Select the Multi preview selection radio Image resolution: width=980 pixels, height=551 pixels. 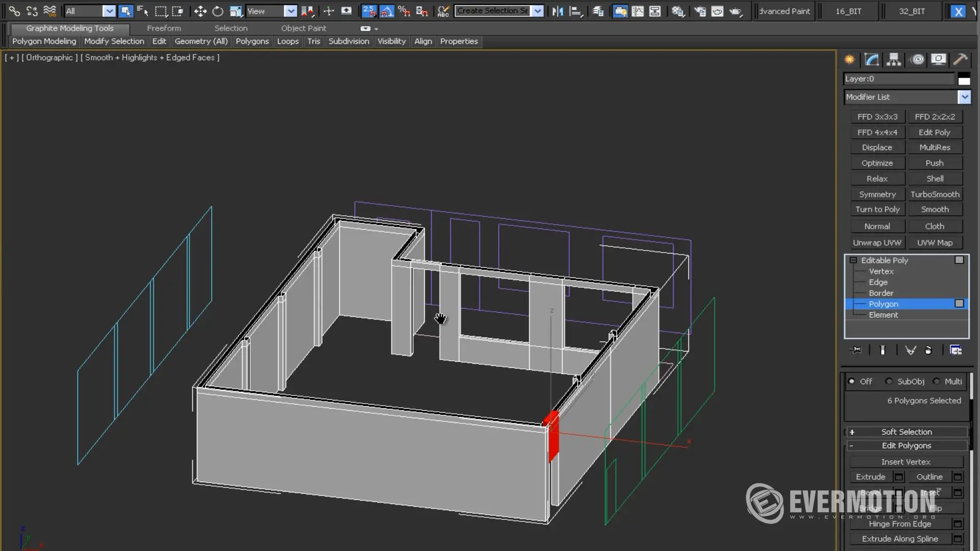[x=936, y=381]
